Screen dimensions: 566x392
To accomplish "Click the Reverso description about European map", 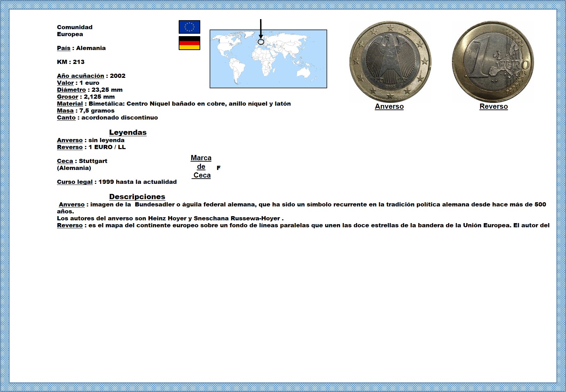I will [303, 225].
